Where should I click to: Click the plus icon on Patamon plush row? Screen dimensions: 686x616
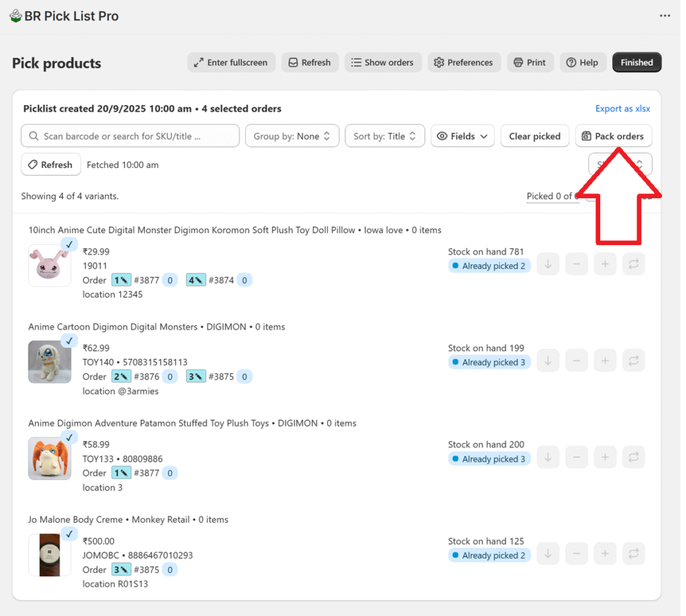(x=605, y=457)
